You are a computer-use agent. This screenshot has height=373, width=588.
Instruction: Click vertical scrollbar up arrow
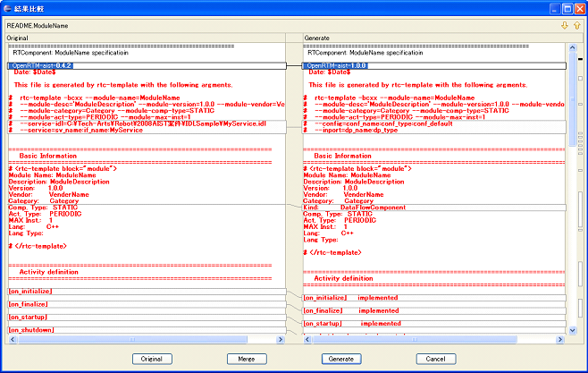point(572,47)
